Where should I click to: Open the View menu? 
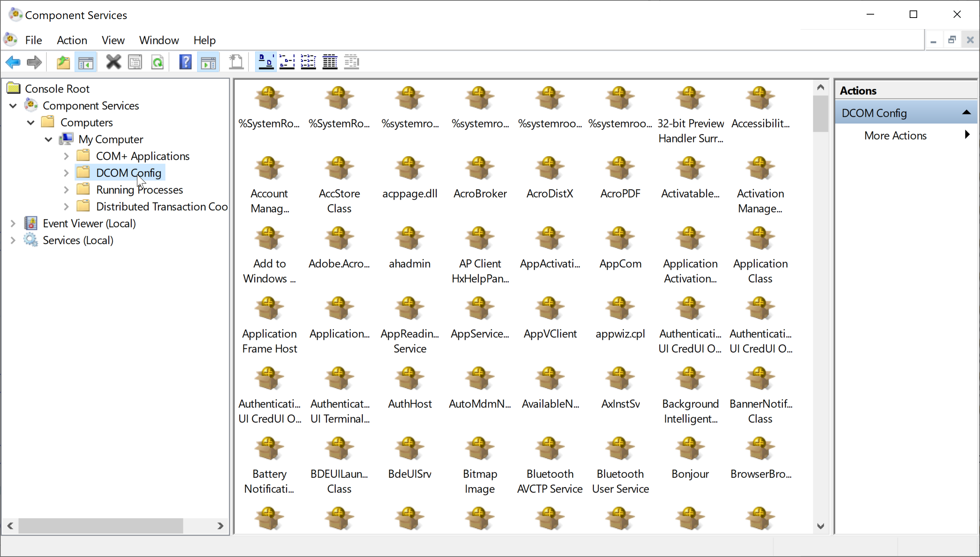[x=113, y=40]
